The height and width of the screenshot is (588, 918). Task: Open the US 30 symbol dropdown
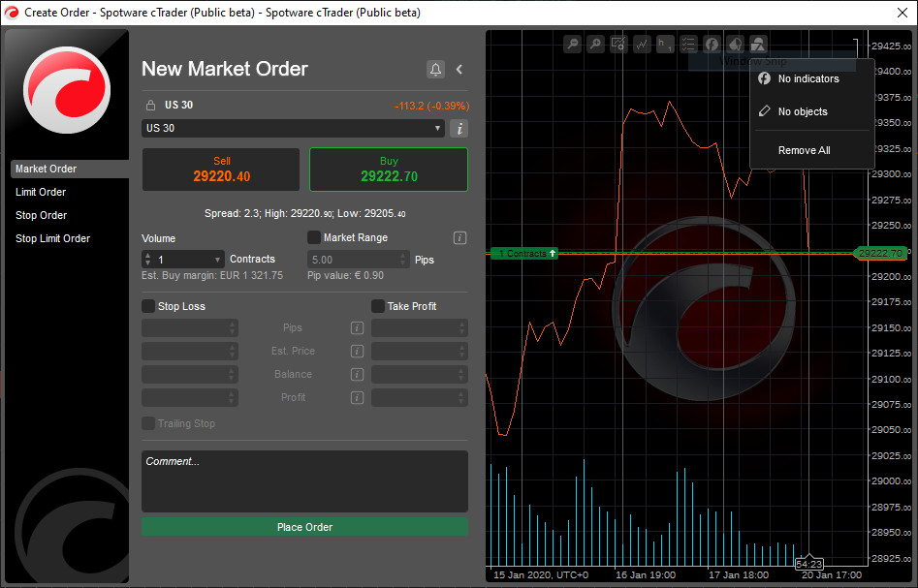(293, 128)
